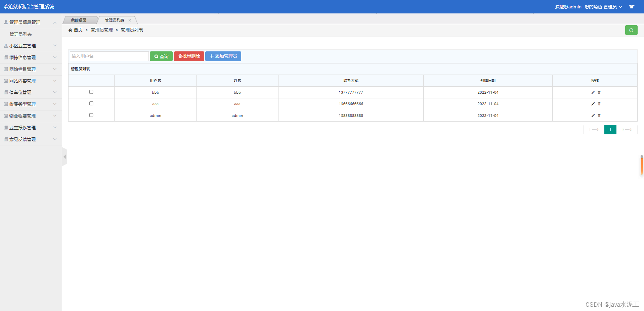Open the 管理员 role dropdown arrow
The image size is (644, 311).
(620, 7)
